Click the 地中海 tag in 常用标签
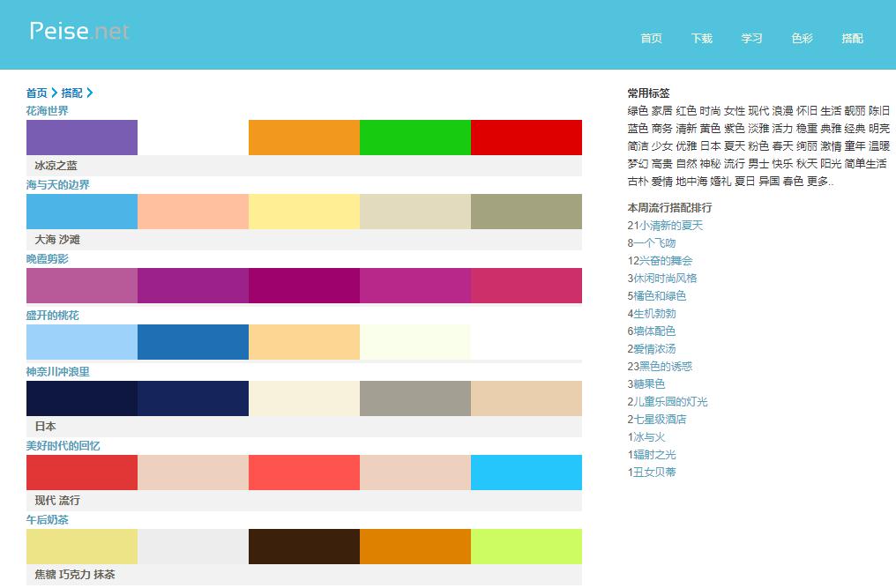 [x=691, y=182]
